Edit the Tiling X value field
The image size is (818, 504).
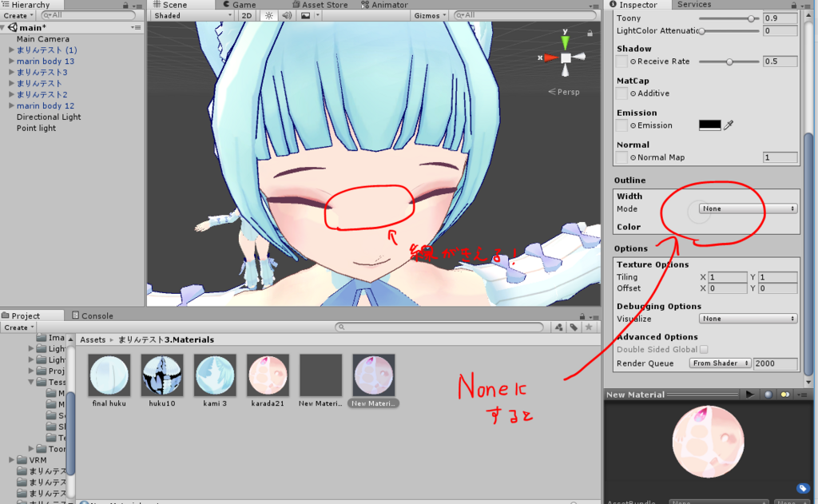(728, 277)
